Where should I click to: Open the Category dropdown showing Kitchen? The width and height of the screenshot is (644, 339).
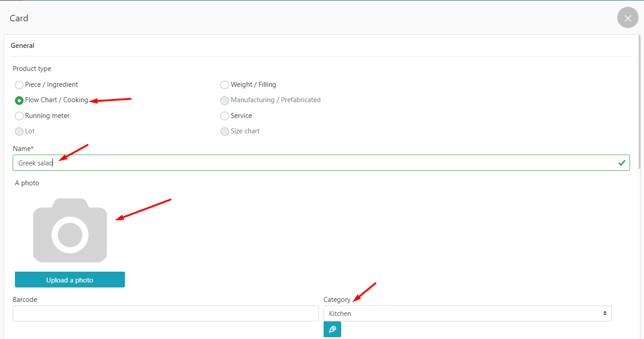click(x=467, y=314)
